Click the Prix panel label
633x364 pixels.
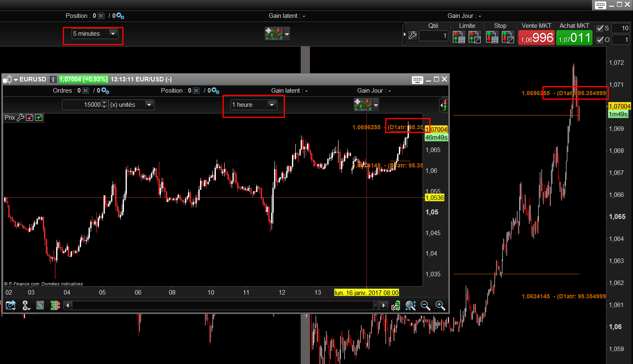click(x=10, y=118)
